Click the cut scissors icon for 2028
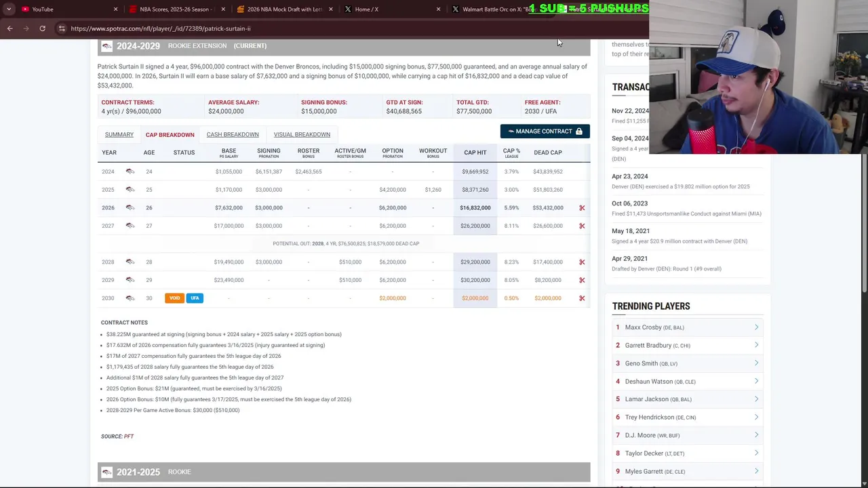 pyautogui.click(x=582, y=262)
